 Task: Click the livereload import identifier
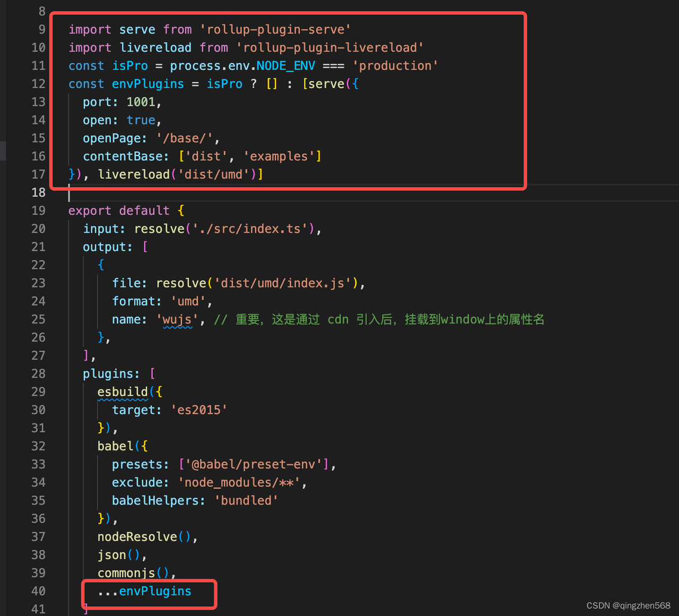coord(155,48)
